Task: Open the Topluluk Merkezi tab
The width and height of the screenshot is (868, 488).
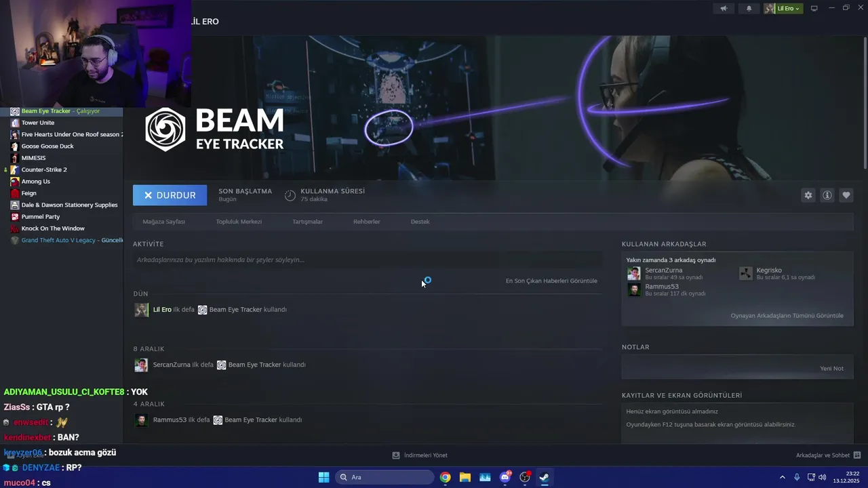Action: tap(239, 222)
